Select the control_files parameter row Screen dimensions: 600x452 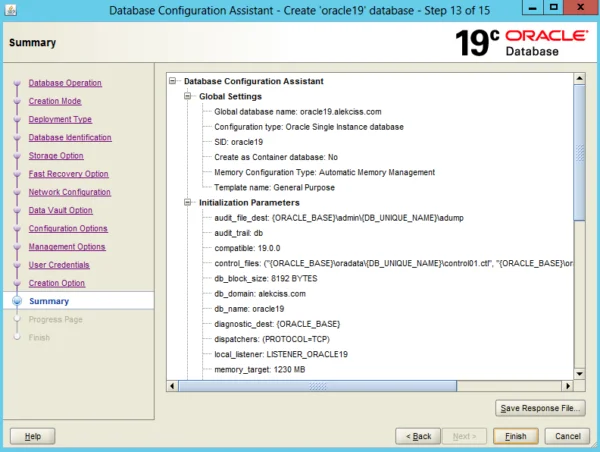(x=393, y=263)
